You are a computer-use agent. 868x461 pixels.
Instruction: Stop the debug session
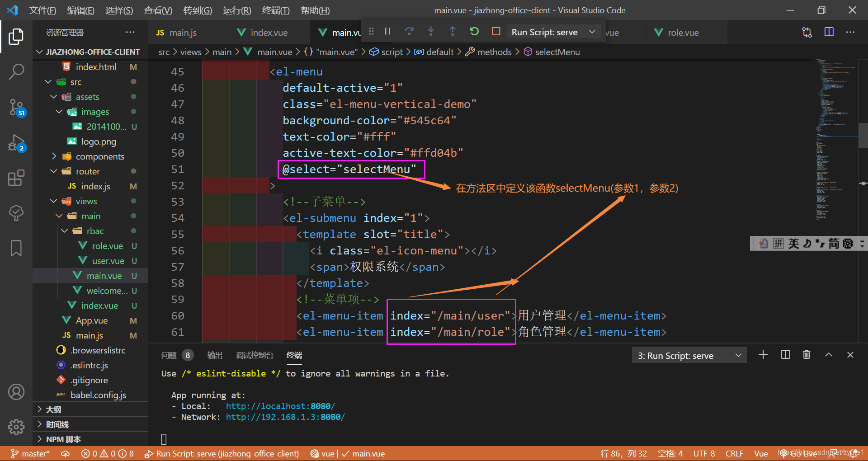click(x=496, y=32)
